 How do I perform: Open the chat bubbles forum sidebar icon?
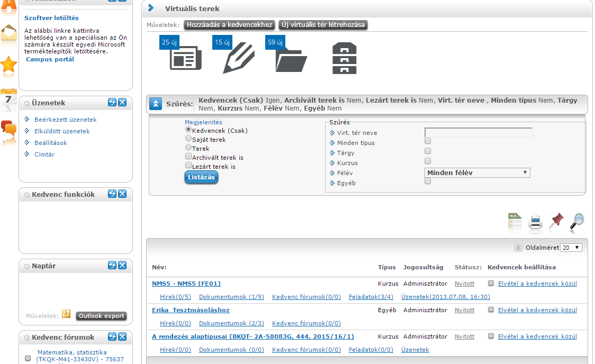point(8,129)
